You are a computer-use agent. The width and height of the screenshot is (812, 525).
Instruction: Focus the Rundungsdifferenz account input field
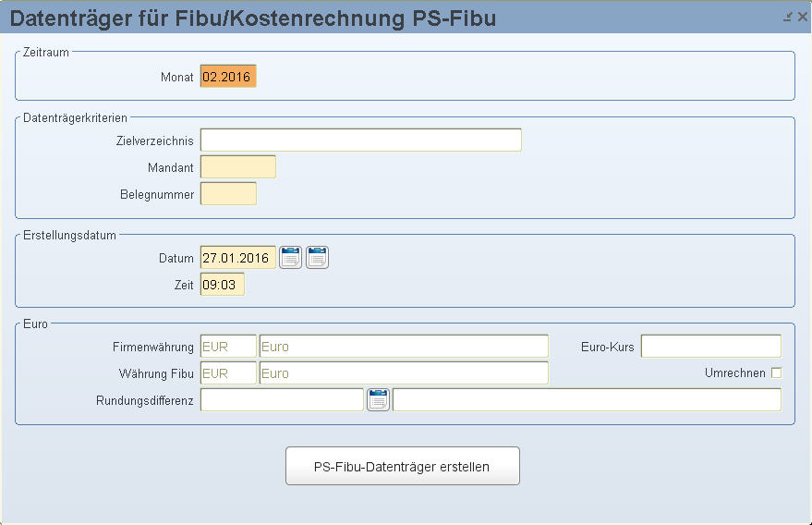(283, 399)
